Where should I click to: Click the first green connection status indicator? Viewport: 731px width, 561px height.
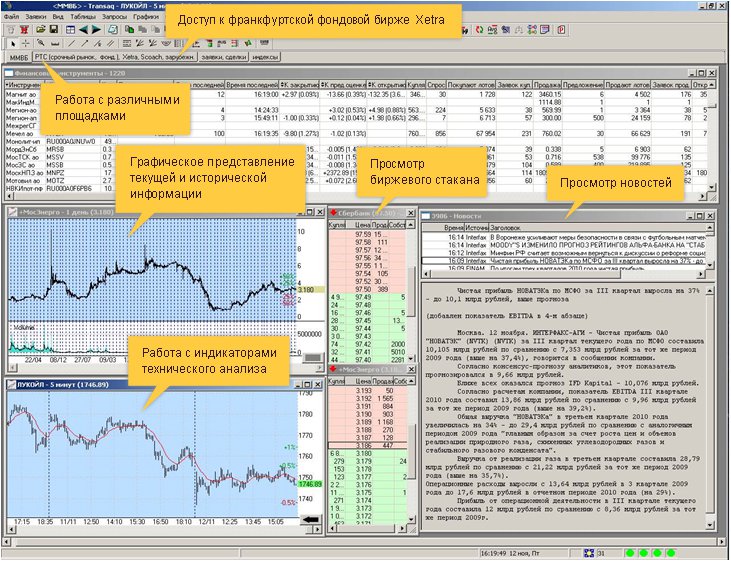point(630,553)
